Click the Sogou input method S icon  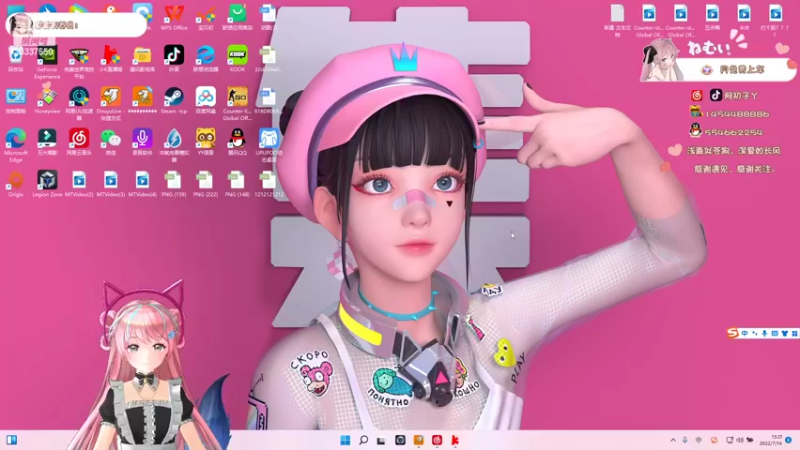tap(733, 333)
